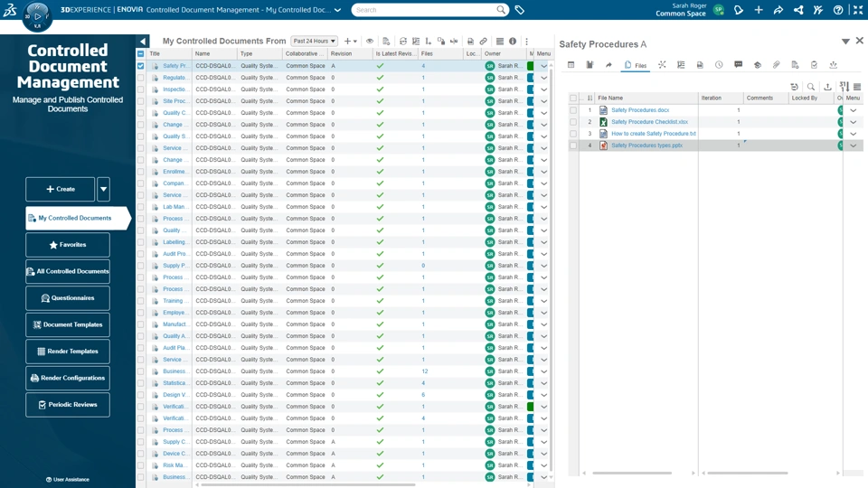Open Periodic Reviews
The width and height of the screenshot is (868, 488).
[x=68, y=405]
